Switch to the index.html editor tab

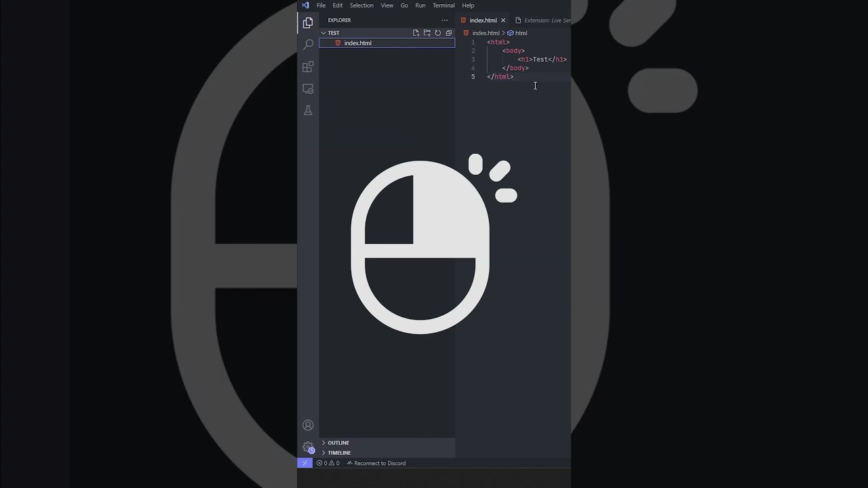483,20
